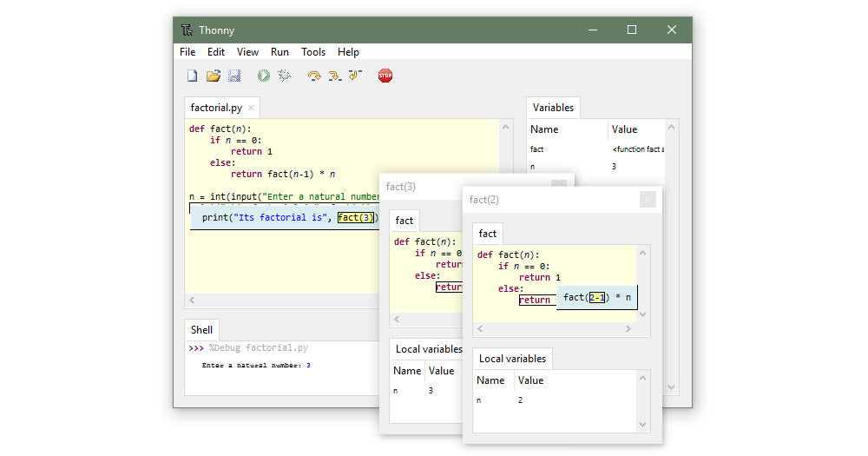Select the Shell panel tab
868x456 pixels.
201,330
